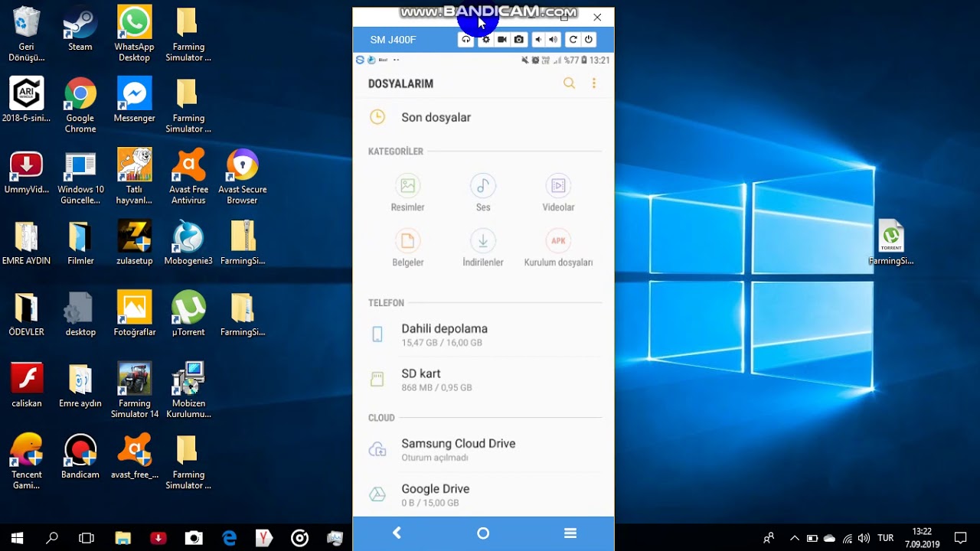
Task: Select the zulasetup desktop icon
Action: click(x=134, y=243)
